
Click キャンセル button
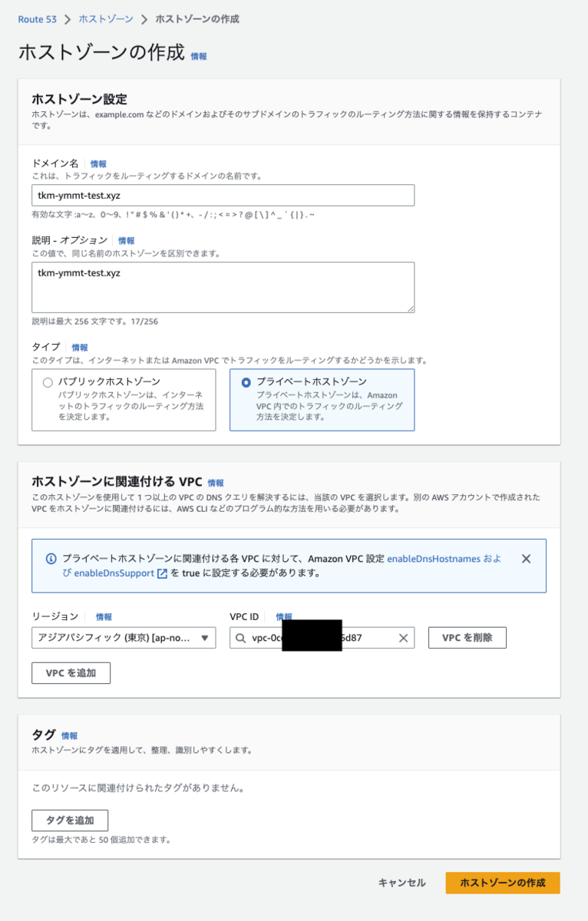(401, 883)
